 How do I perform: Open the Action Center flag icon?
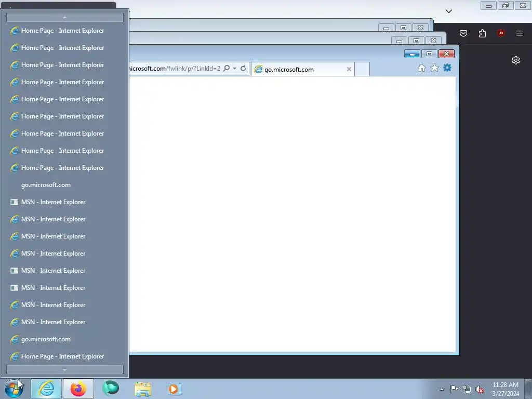coord(454,389)
